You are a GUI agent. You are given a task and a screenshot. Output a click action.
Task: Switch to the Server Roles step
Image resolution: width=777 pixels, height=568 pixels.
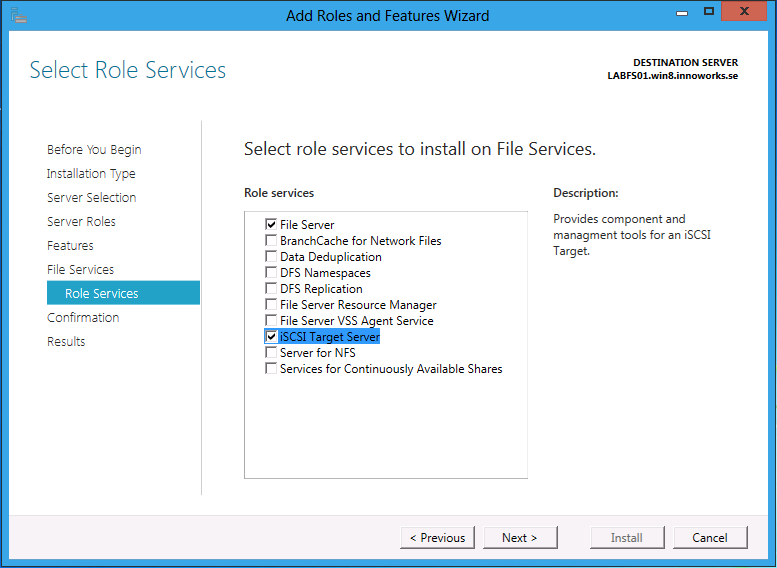coord(81,222)
